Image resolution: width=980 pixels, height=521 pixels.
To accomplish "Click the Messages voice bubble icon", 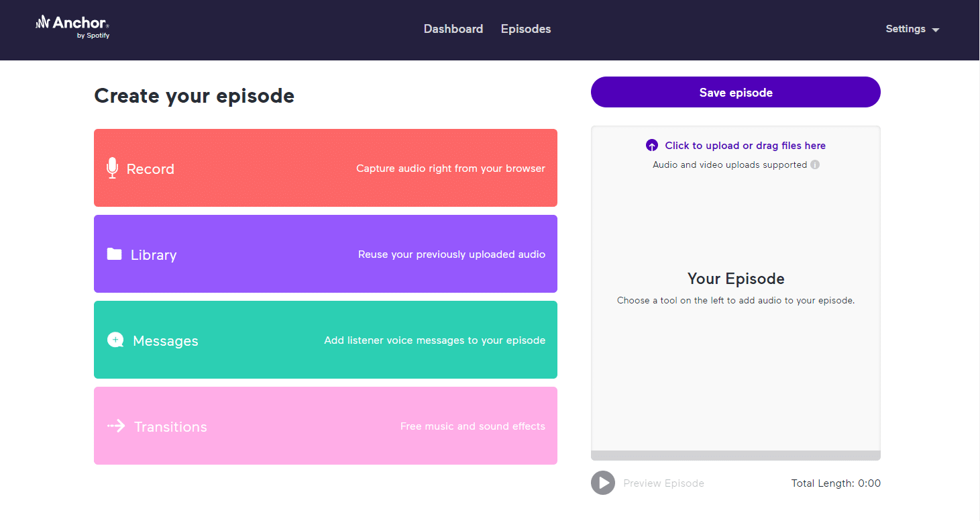I will pos(115,340).
